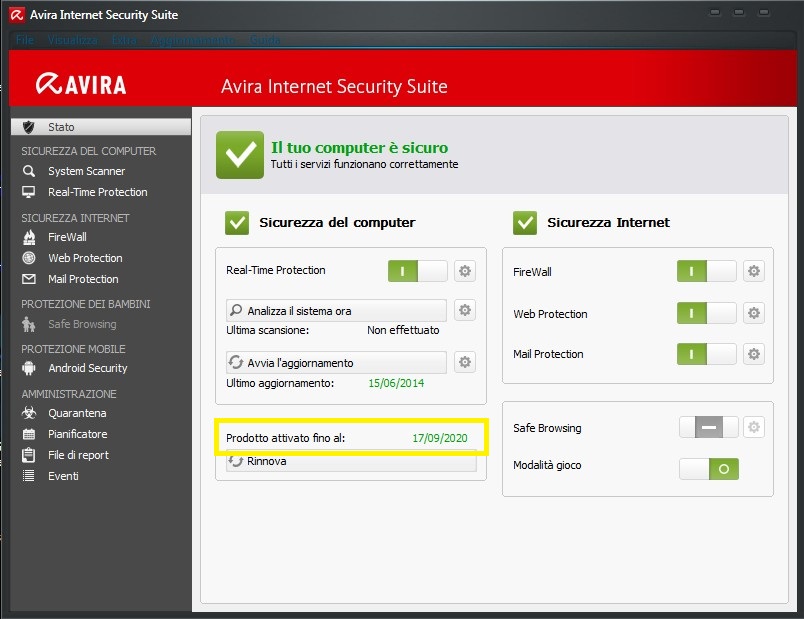Open FireWall settings gear in main panel
804x619 pixels.
click(753, 271)
